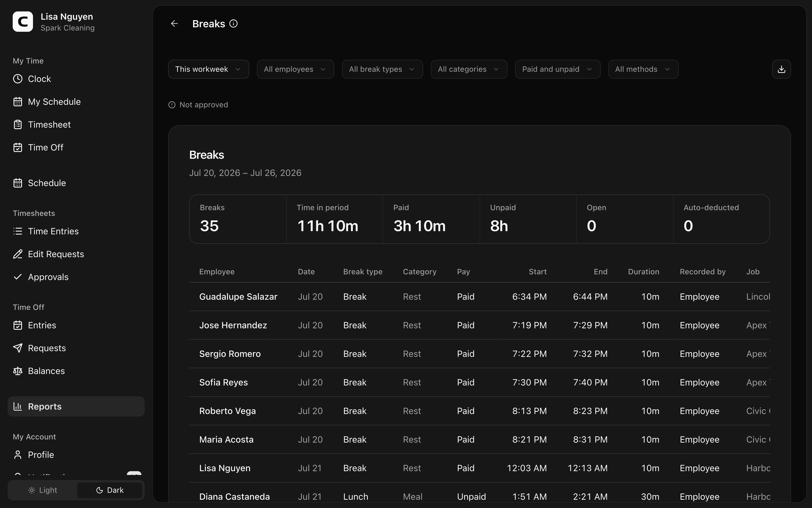812x508 pixels.
Task: Click the Lisa Nguyen account name
Action: point(67,17)
